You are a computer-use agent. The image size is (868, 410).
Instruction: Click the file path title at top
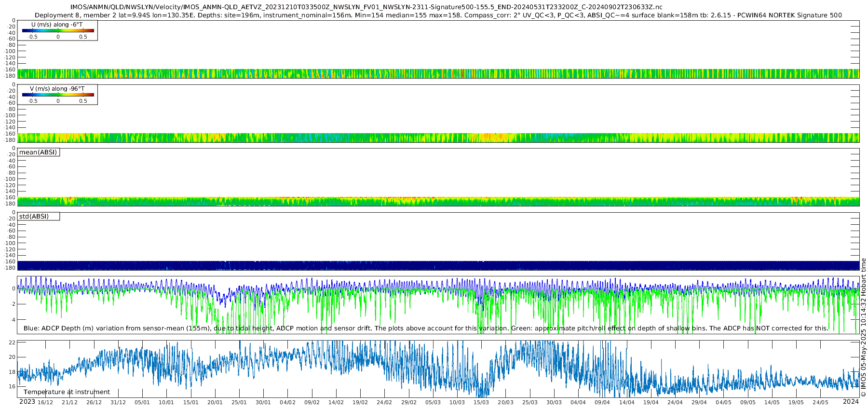(366, 7)
